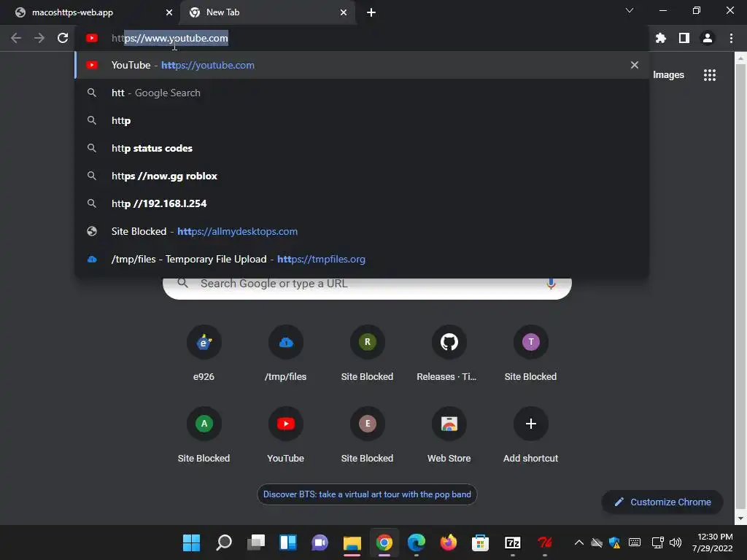Expand the tab search chevron
The height and width of the screenshot is (560, 747).
[630, 10]
